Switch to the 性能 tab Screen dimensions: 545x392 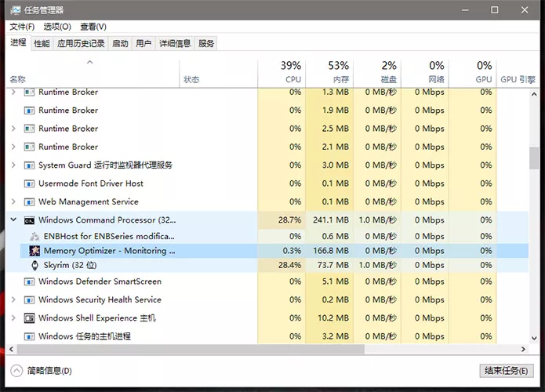point(42,43)
